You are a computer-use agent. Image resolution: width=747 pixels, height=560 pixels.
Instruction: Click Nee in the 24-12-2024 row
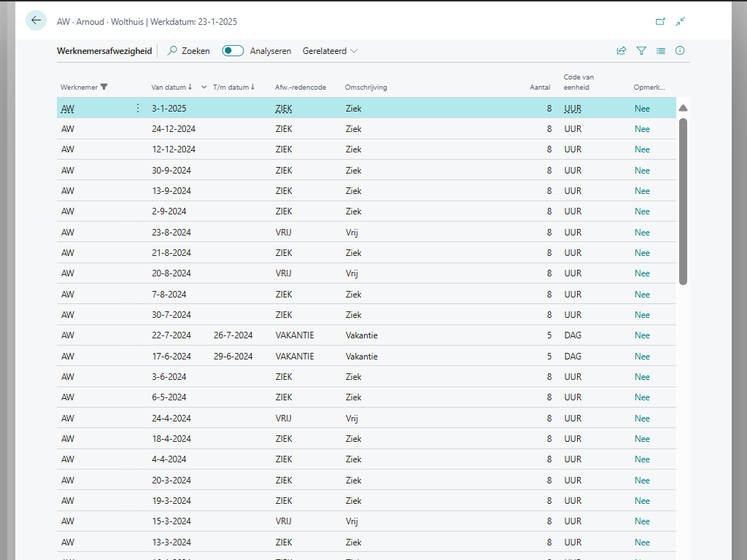(x=642, y=129)
